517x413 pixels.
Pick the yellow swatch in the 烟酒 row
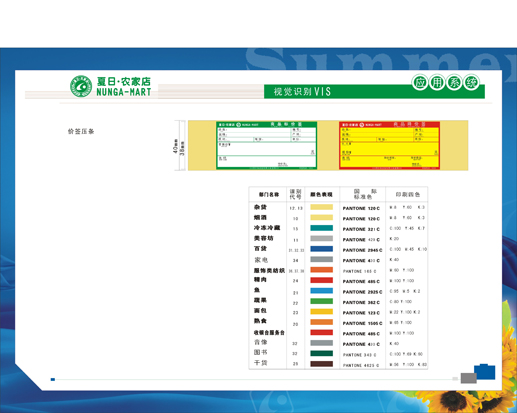pos(322,218)
